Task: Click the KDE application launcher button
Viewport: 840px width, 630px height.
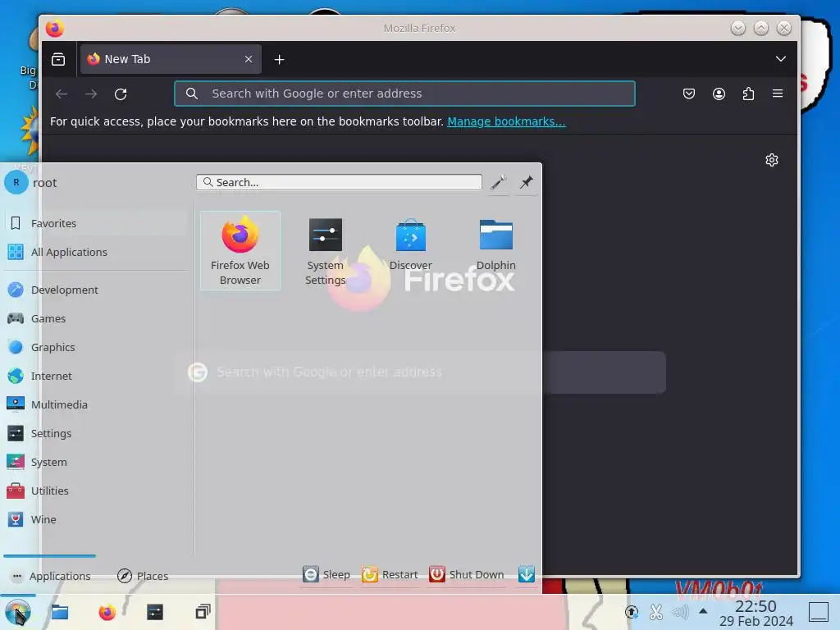Action: (18, 612)
